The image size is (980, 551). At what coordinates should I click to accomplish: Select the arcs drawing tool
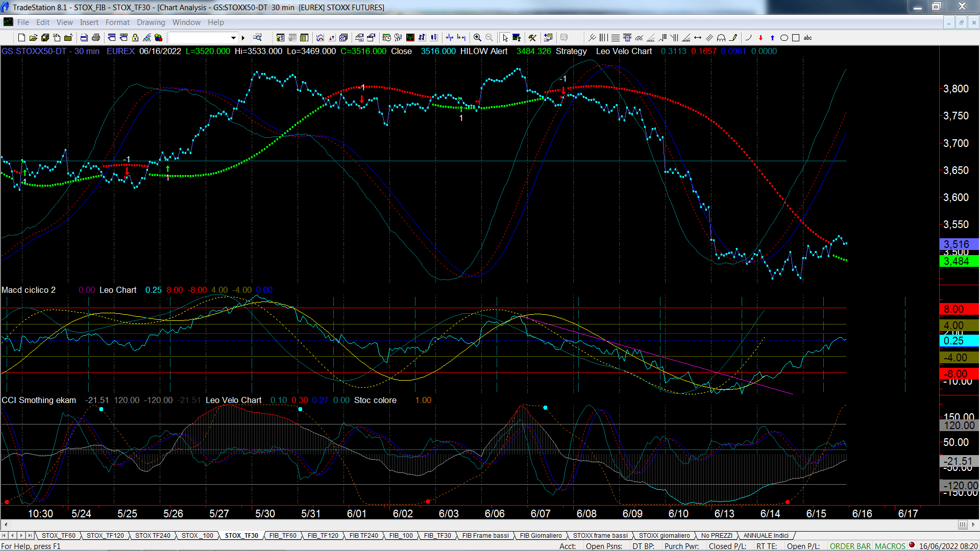721,38
